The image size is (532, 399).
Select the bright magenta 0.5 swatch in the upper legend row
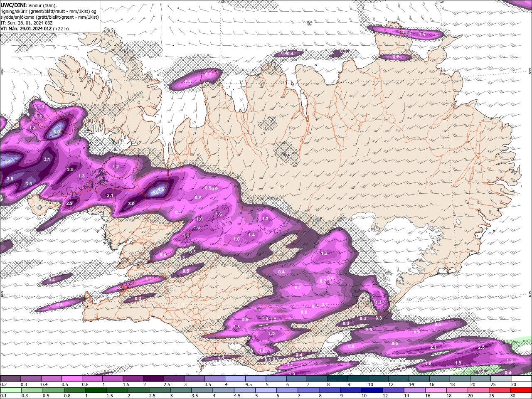72,379
